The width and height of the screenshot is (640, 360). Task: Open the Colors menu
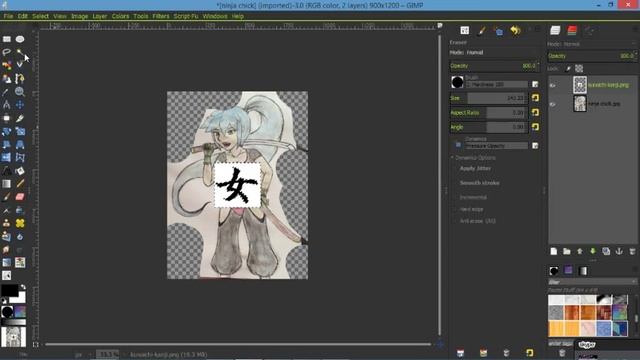click(120, 16)
